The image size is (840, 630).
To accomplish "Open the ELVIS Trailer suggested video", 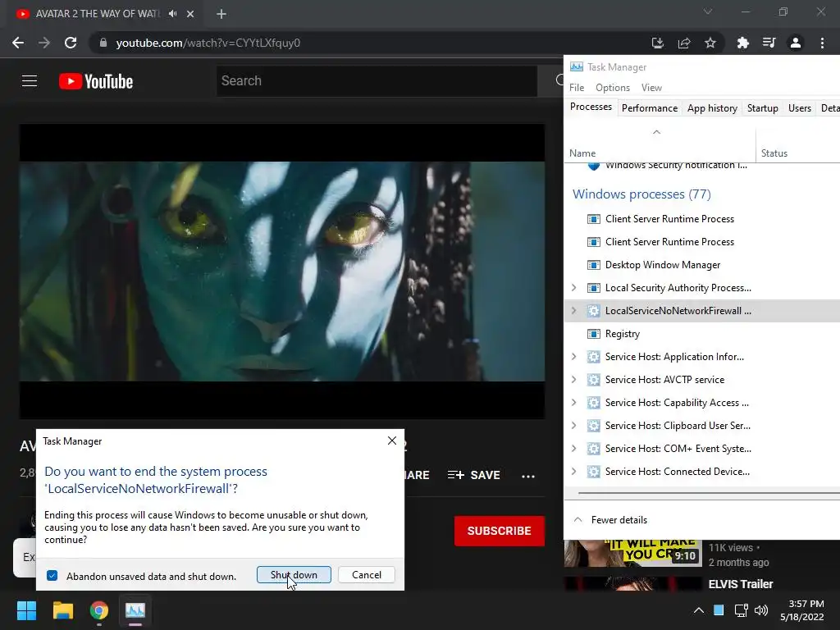I will (741, 584).
